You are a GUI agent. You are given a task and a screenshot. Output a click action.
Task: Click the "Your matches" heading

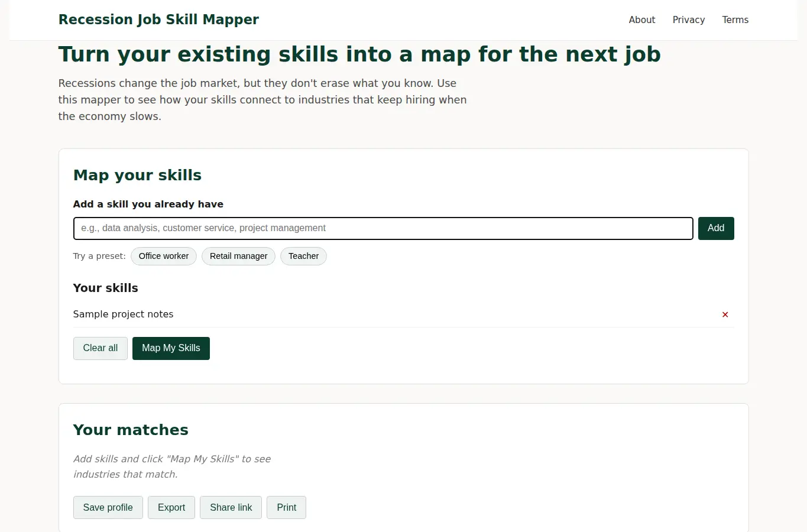click(131, 430)
